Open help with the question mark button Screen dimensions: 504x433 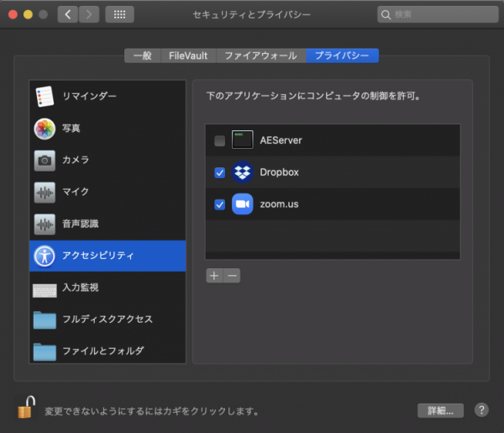pyautogui.click(x=481, y=410)
